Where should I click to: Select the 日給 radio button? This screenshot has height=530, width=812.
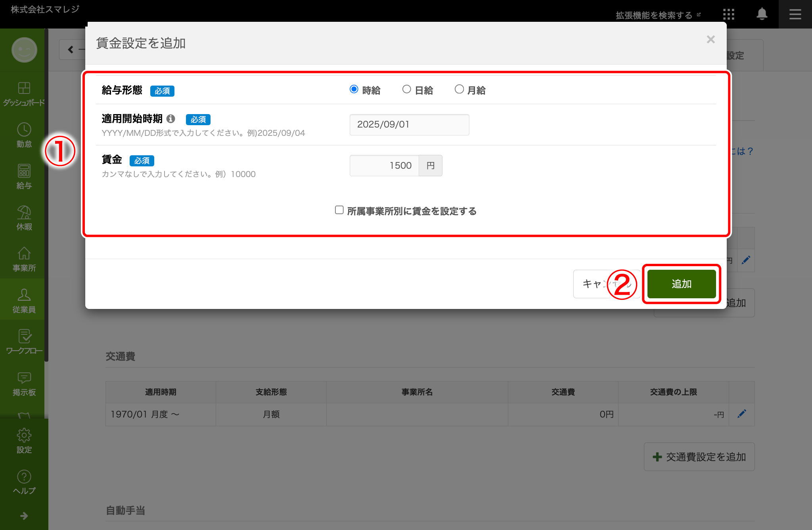pos(406,89)
